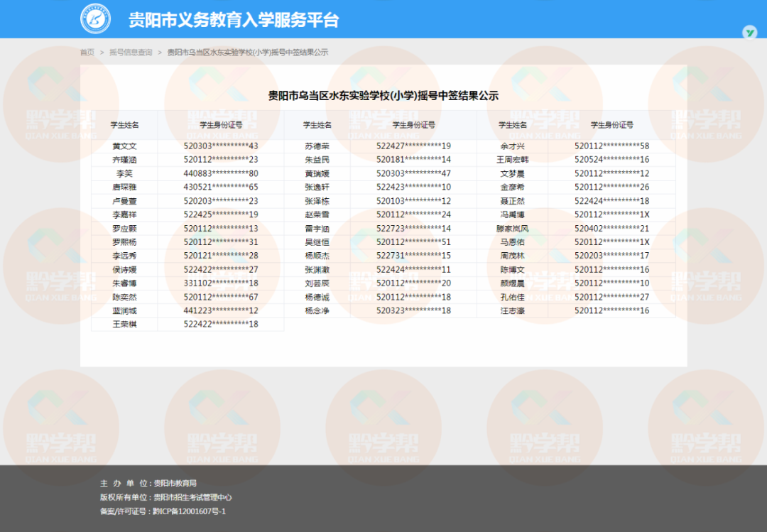
Task: Select ID number 520121**********28
Action: point(221,256)
